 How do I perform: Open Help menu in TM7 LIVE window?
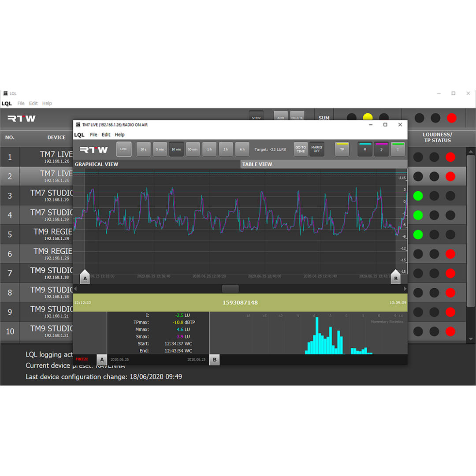click(119, 135)
